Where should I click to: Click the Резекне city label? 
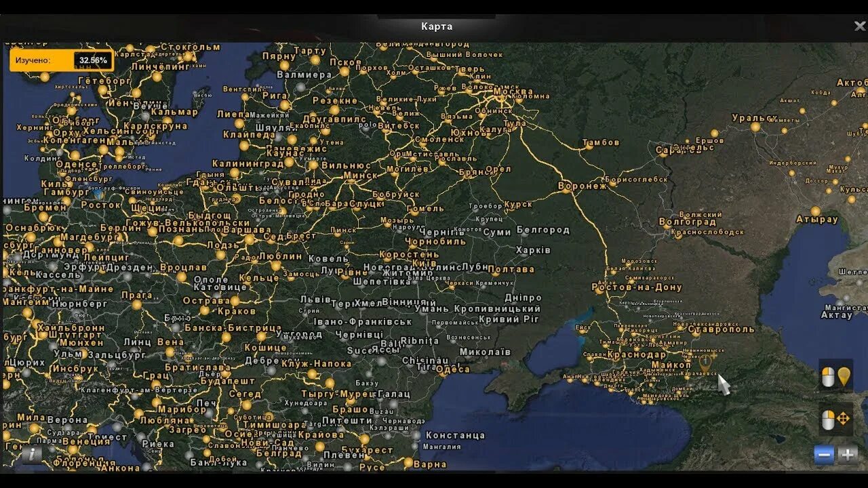click(334, 100)
